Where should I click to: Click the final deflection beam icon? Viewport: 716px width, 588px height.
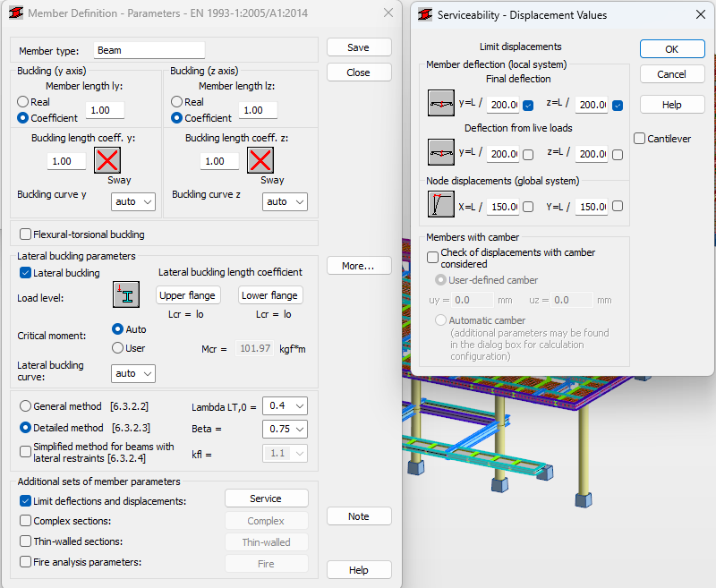(440, 103)
